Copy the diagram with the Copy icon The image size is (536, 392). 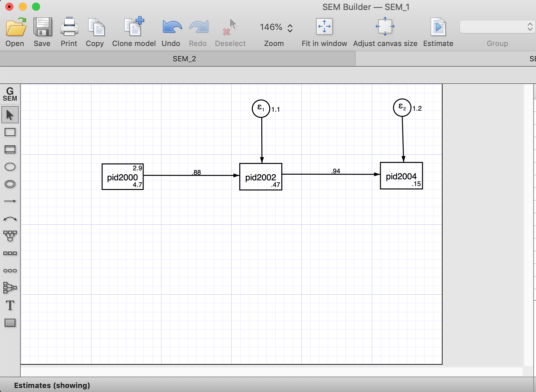point(96,27)
